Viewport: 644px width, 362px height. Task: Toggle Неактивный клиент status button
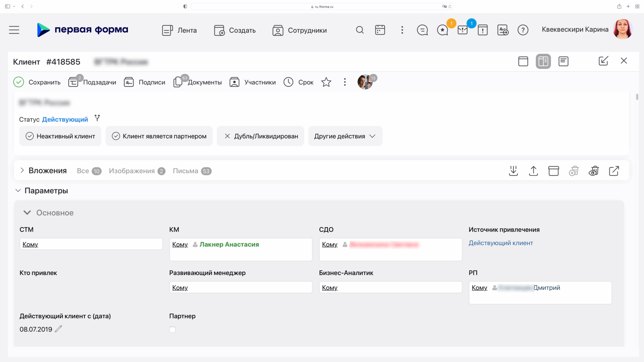[x=60, y=136]
